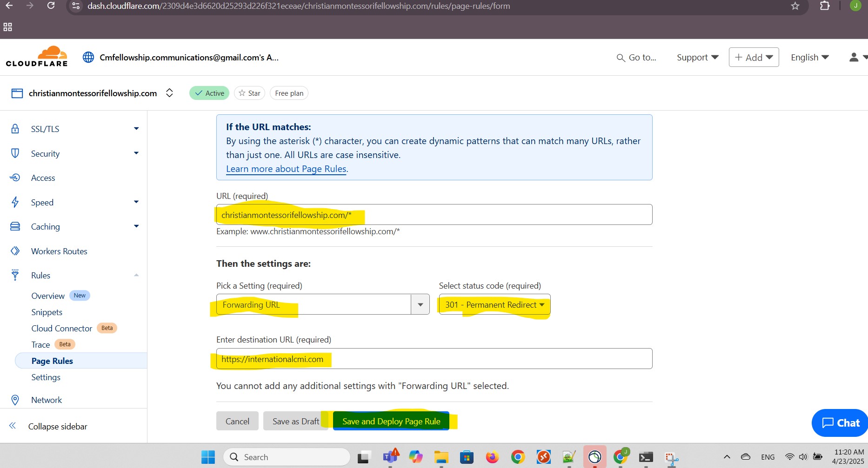This screenshot has width=868, height=468.
Task: Click Cancel button
Action: [237, 421]
